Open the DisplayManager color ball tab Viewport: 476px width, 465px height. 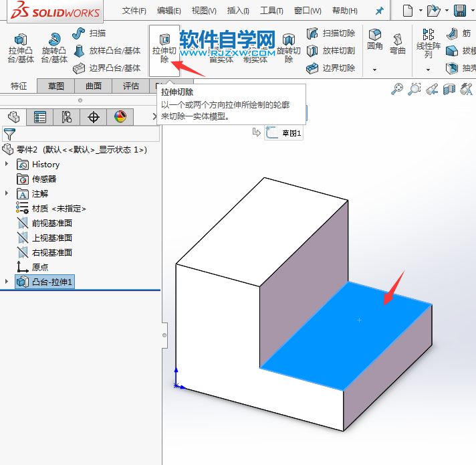tap(120, 117)
